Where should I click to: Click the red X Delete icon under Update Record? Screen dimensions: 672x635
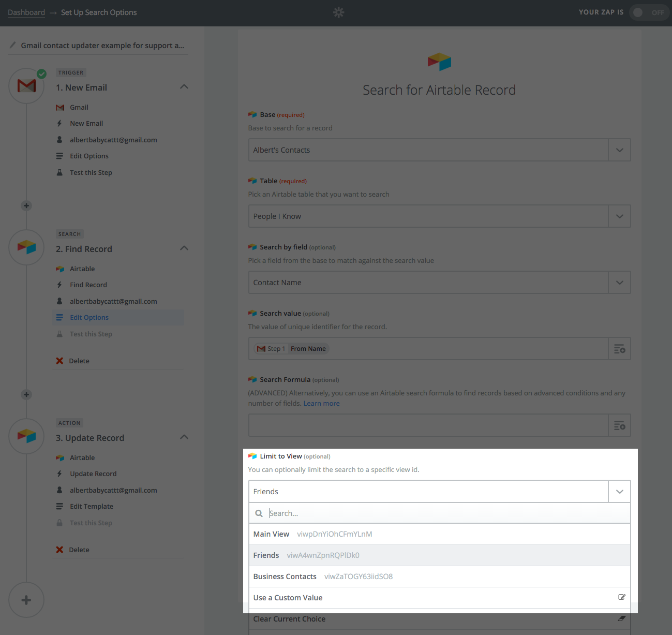coord(59,550)
